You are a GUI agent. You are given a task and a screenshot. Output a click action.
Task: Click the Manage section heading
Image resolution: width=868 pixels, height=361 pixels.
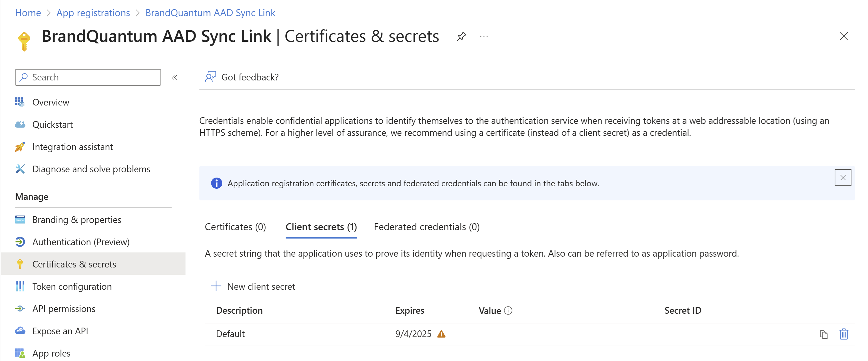(32, 197)
